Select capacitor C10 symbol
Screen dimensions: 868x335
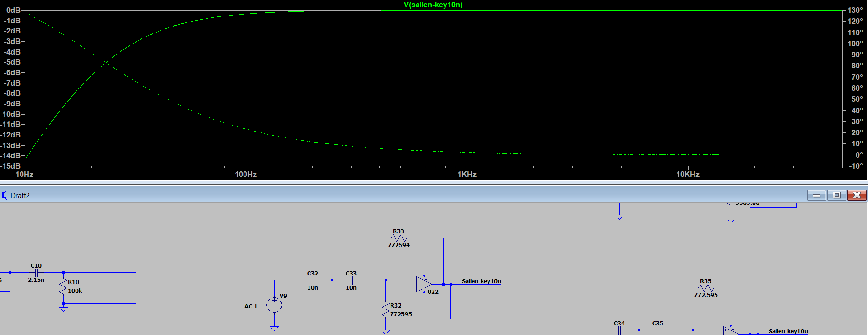pos(36,272)
